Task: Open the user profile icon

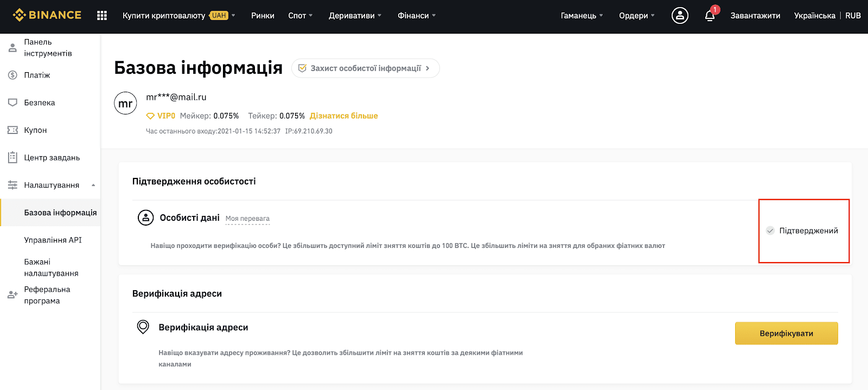Action: tap(680, 16)
